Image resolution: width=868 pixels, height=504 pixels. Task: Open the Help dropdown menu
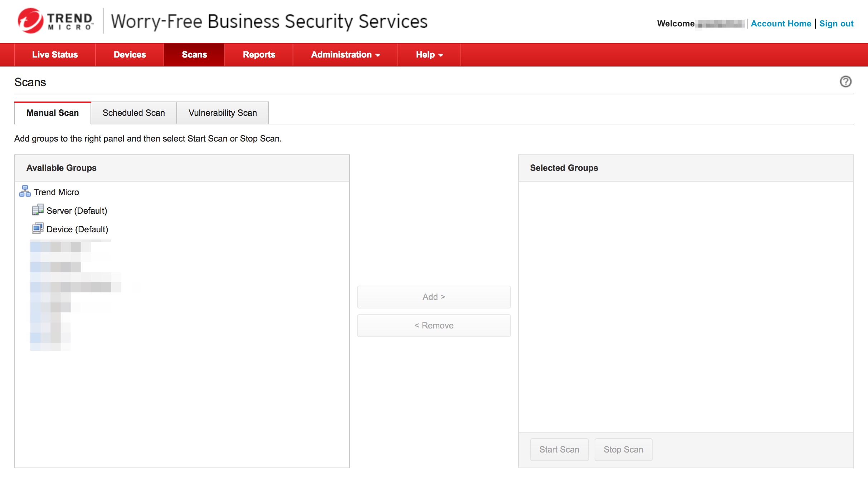pos(429,55)
